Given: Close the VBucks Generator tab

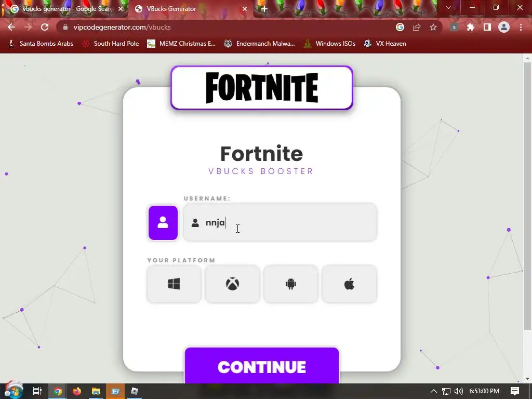Looking at the screenshot, I should coord(245,9).
